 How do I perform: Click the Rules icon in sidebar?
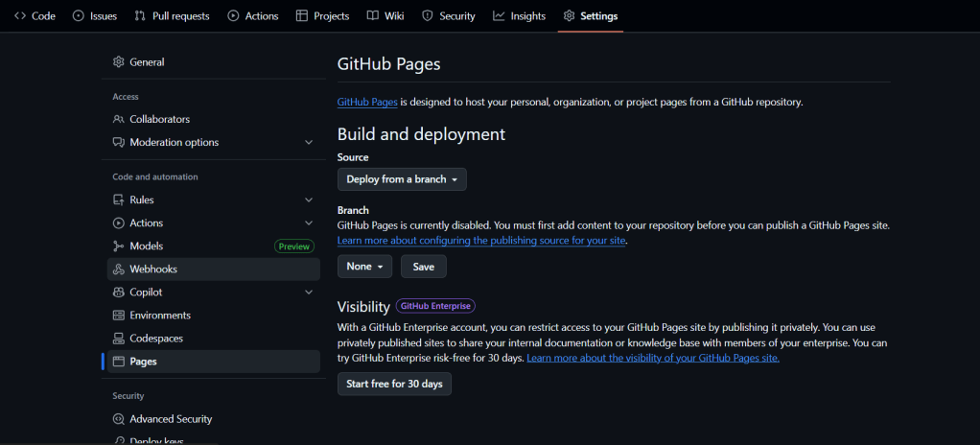[x=119, y=200]
